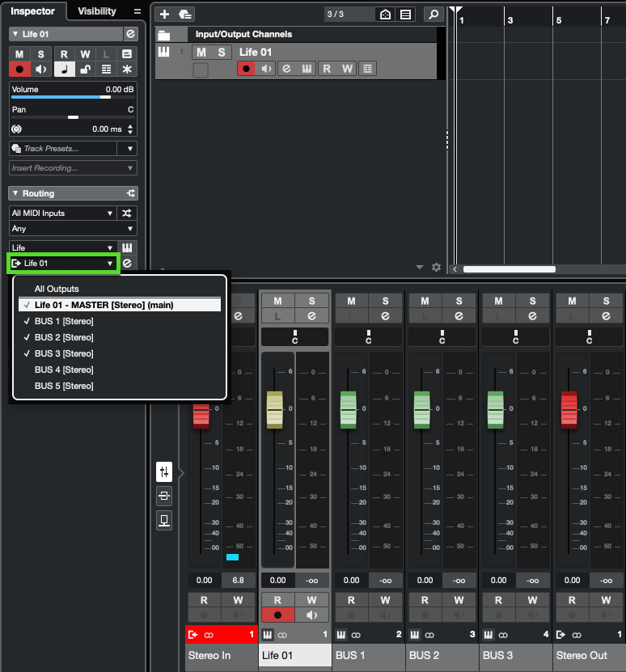The image size is (626, 672).
Task: Collapse the Life 01 Inspector section
Action: click(x=15, y=34)
